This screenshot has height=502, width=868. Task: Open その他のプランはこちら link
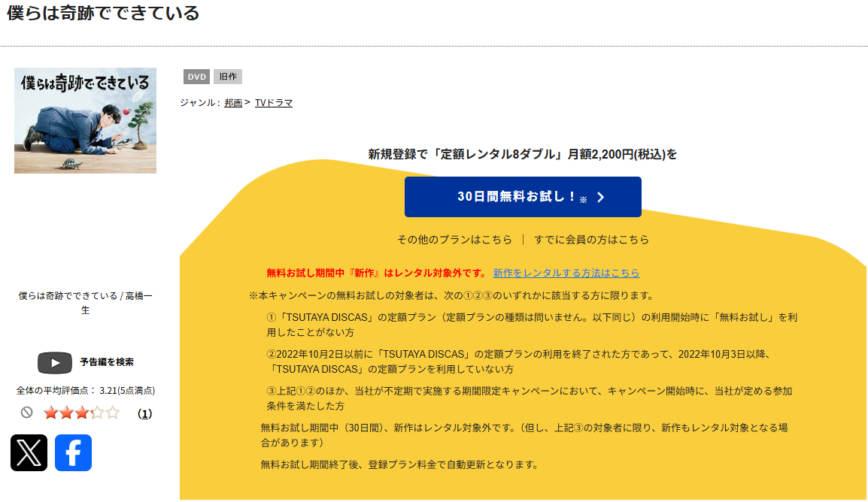[454, 240]
